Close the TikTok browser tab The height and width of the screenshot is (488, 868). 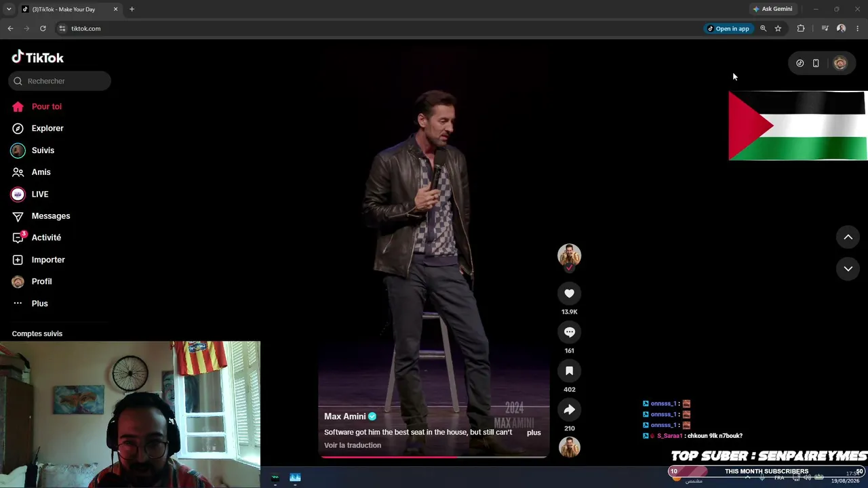[115, 9]
